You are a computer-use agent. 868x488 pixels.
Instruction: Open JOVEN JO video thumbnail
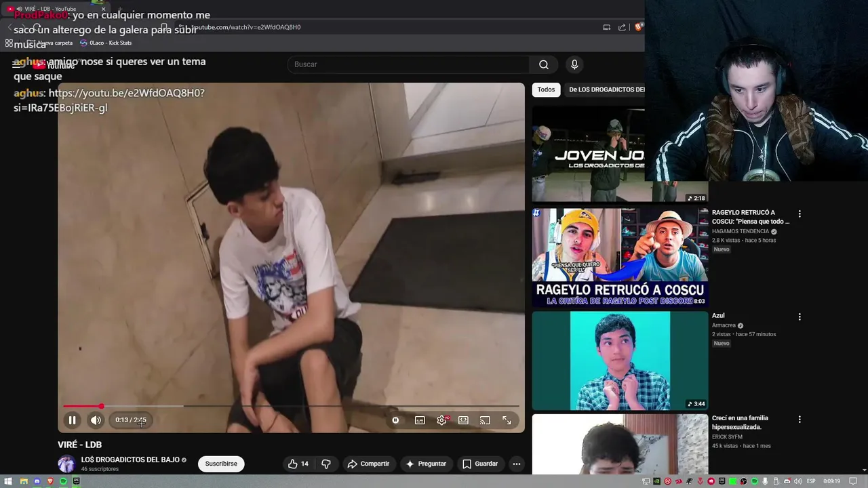click(588, 155)
